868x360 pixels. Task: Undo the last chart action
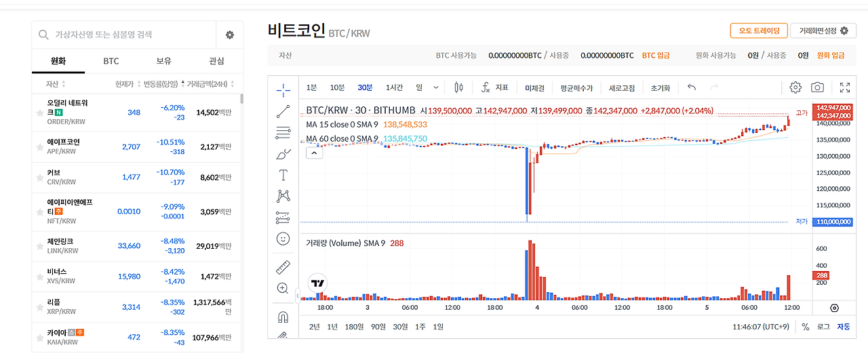click(x=692, y=87)
